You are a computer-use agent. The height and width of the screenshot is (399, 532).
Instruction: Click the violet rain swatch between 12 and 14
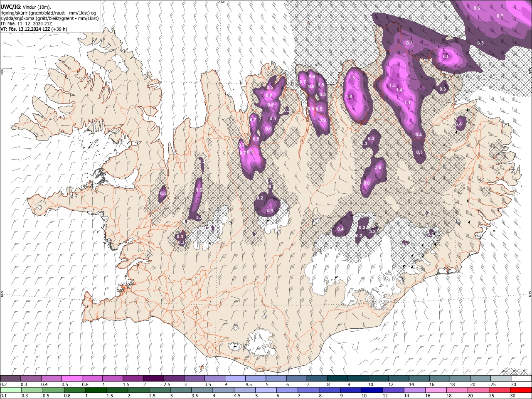[393, 390]
